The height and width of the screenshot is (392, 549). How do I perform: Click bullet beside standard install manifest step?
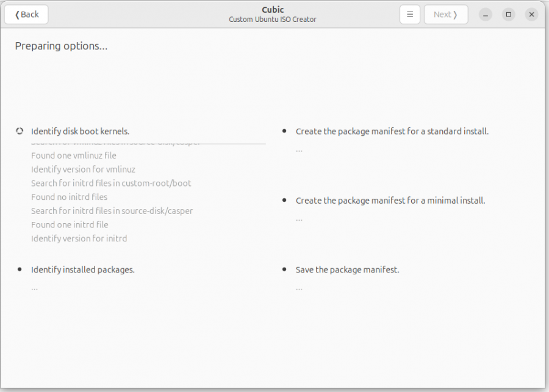(284, 131)
